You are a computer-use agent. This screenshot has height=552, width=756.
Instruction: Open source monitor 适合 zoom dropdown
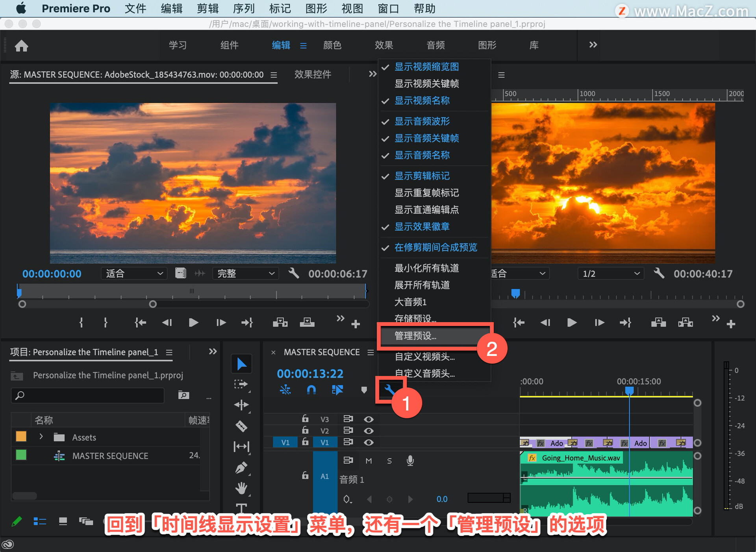point(134,273)
